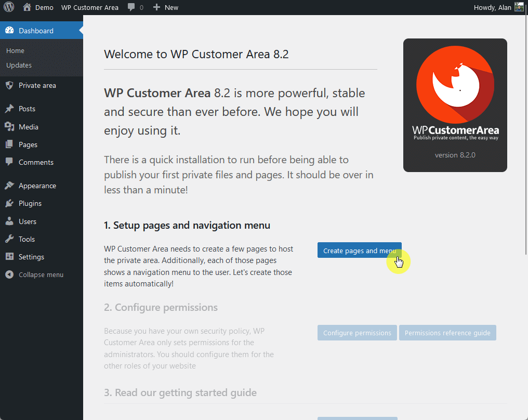
Task: Click the Dashboard gauge icon
Action: 9,30
